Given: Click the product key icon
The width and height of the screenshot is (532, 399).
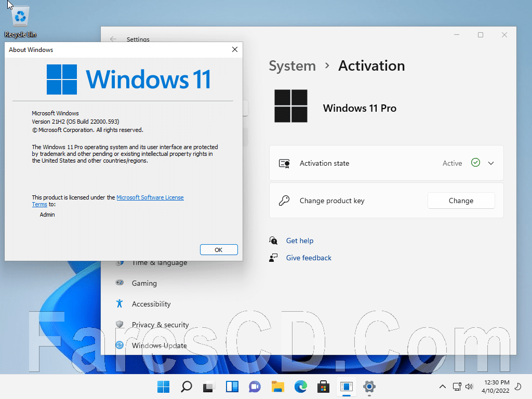Looking at the screenshot, I should [284, 201].
